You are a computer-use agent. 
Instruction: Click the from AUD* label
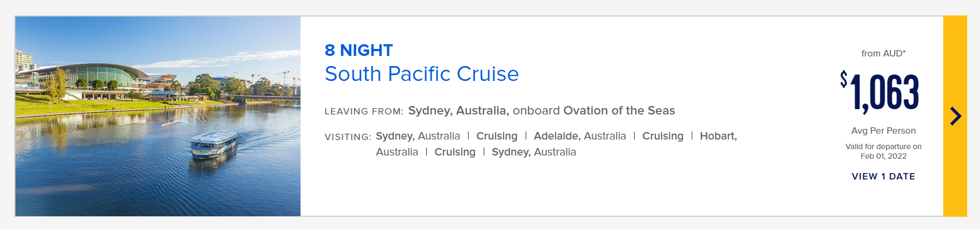coord(884,53)
